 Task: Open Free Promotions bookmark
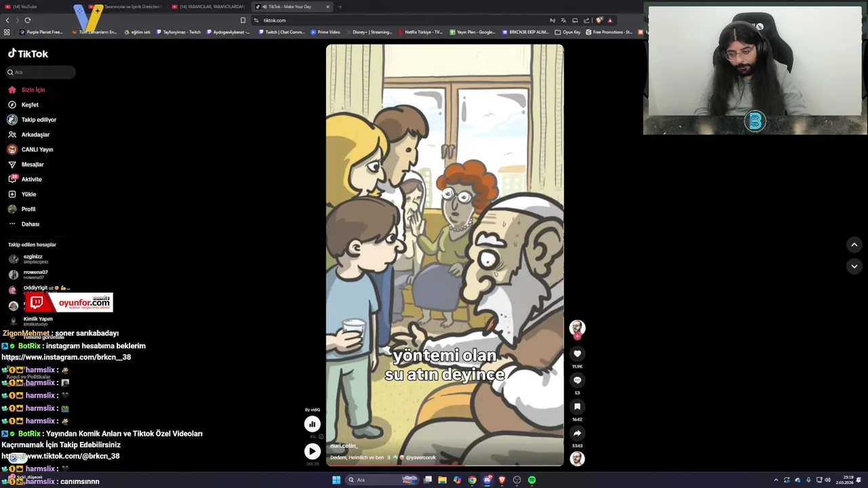pyautogui.click(x=609, y=32)
